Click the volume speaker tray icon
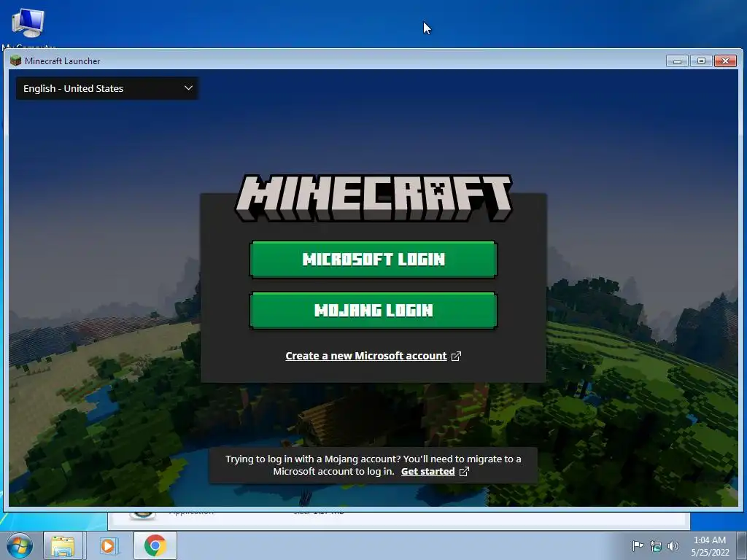This screenshot has height=560, width=747. [x=673, y=545]
